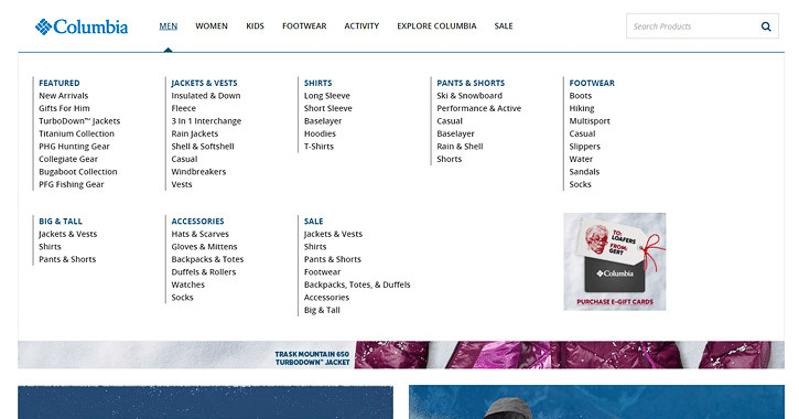Open Ski & Snowboard pants
The width and height of the screenshot is (799, 419).
pyautogui.click(x=469, y=96)
